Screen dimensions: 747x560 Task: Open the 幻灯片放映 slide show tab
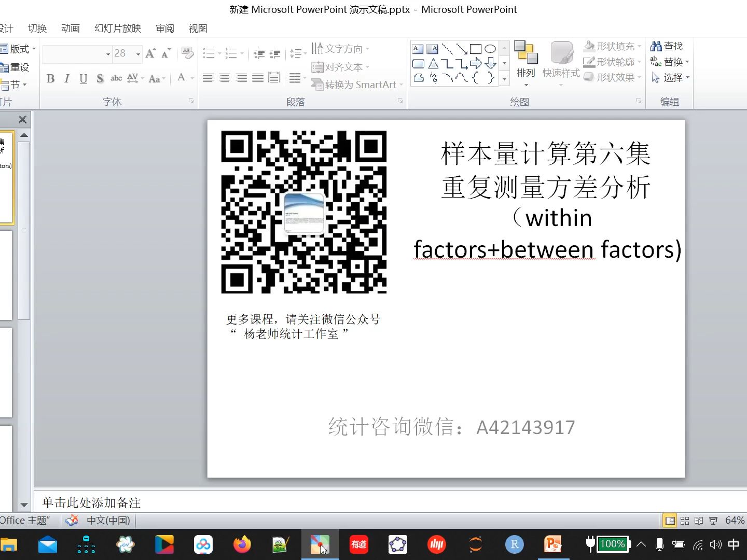pos(118,29)
